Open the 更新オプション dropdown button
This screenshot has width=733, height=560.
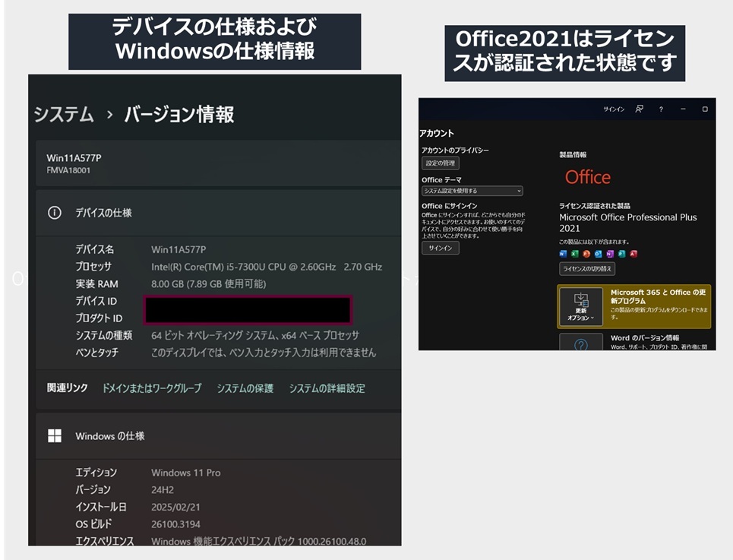pos(581,306)
